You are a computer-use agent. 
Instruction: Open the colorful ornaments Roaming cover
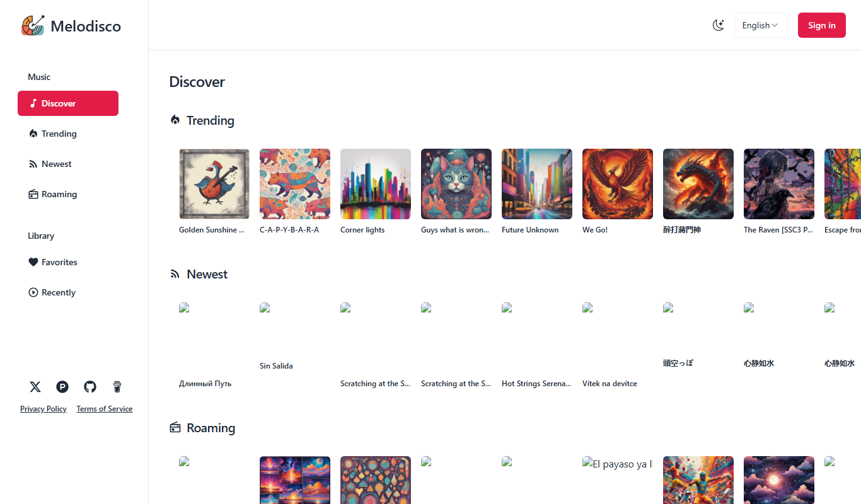[x=376, y=480]
